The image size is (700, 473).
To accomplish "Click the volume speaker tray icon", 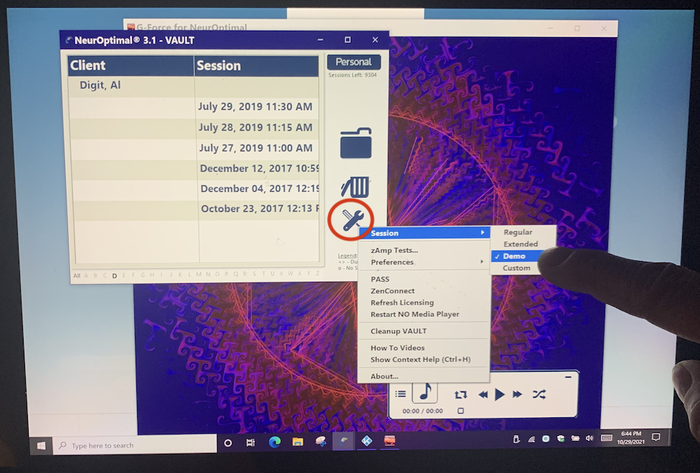I will (589, 438).
